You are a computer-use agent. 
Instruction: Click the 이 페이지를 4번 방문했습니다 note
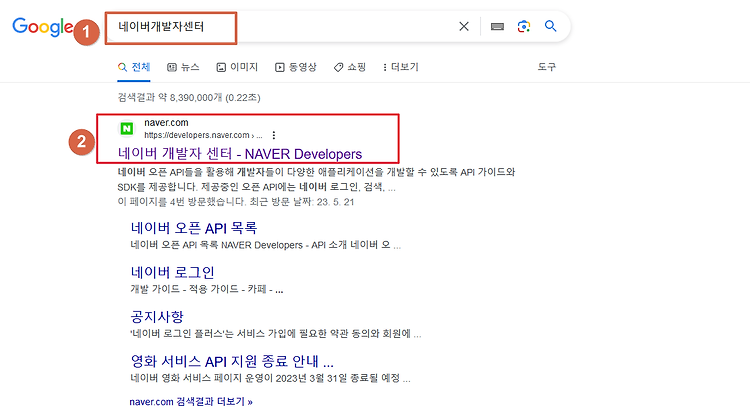[x=236, y=202]
